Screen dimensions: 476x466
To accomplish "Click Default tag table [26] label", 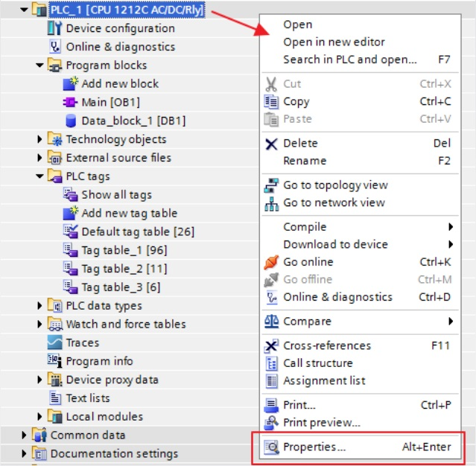I will [x=138, y=232].
